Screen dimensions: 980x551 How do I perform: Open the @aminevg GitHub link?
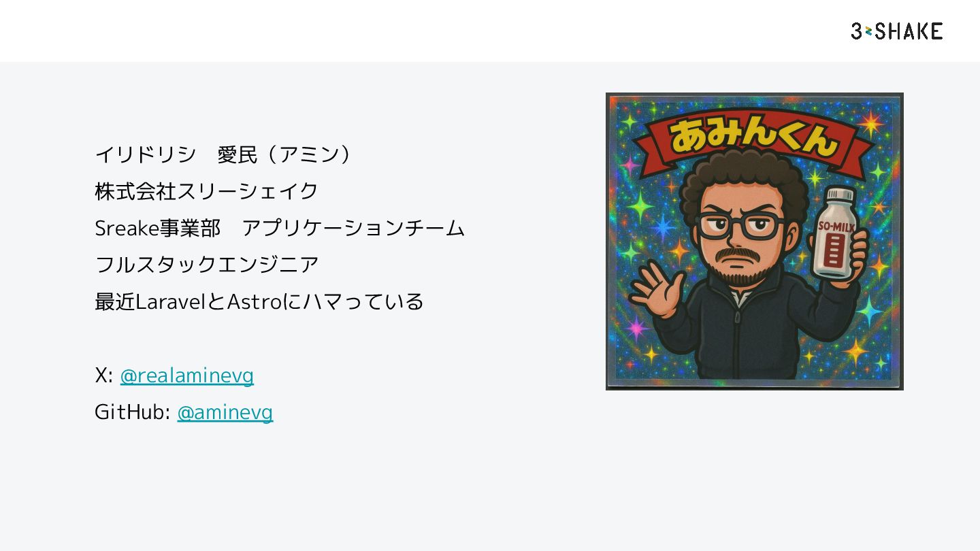pos(225,412)
